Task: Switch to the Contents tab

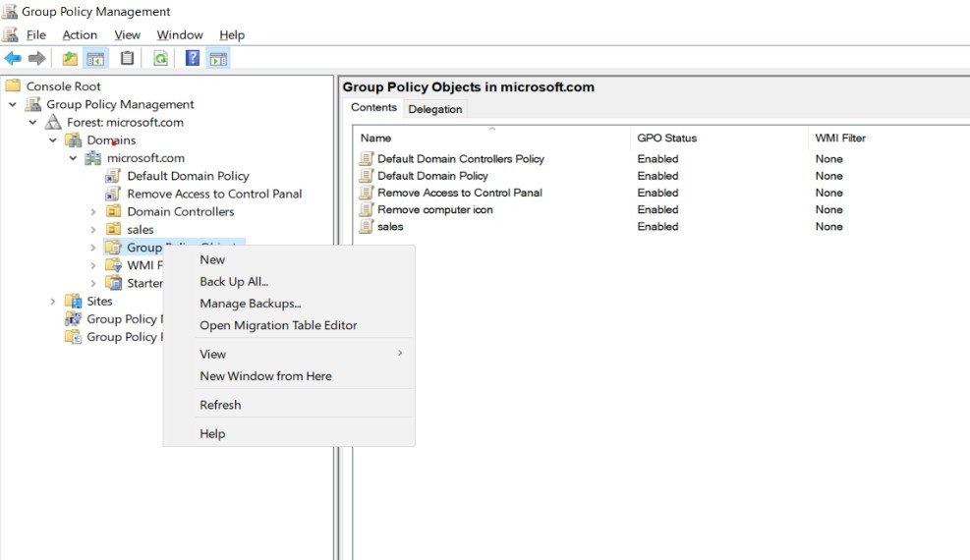Action: pos(373,107)
